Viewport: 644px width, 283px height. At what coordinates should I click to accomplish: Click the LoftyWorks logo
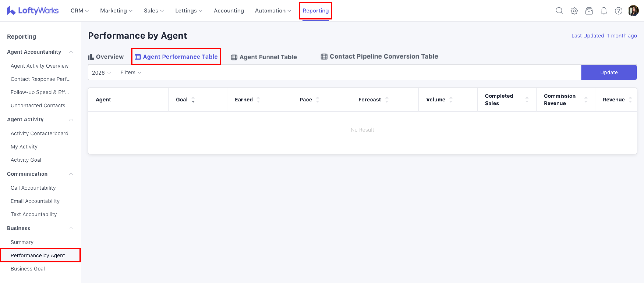(x=33, y=10)
